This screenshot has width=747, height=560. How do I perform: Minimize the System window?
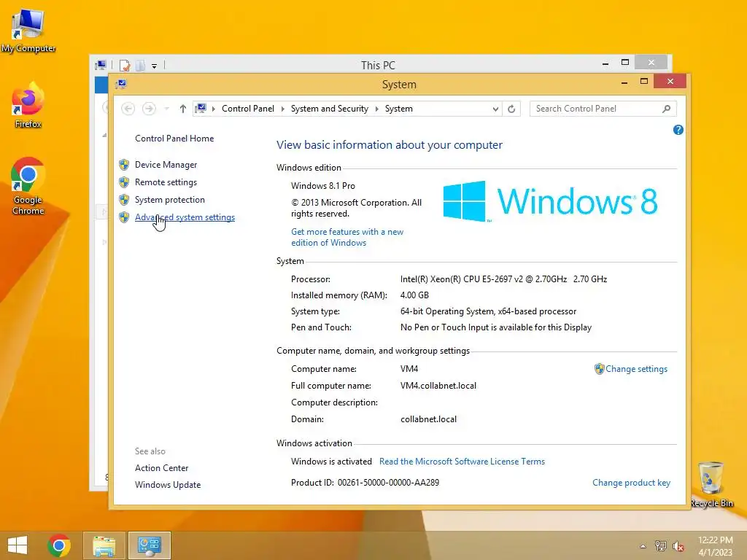click(624, 83)
